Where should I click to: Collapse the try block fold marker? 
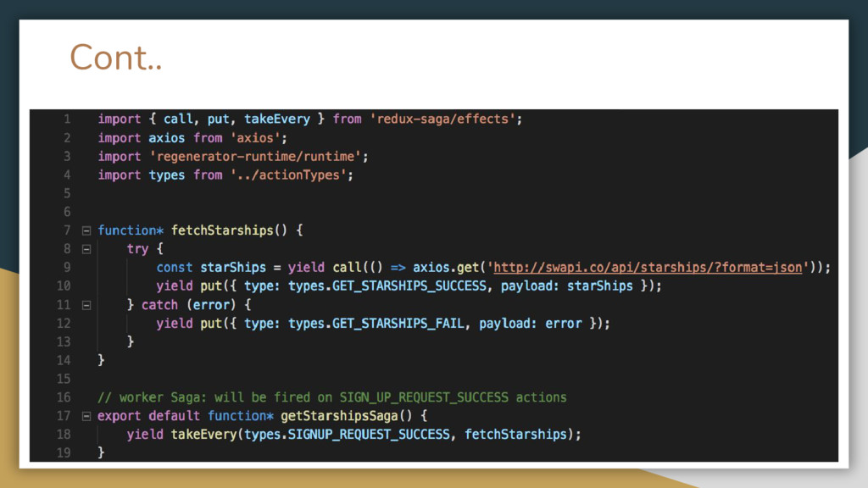[x=86, y=250]
